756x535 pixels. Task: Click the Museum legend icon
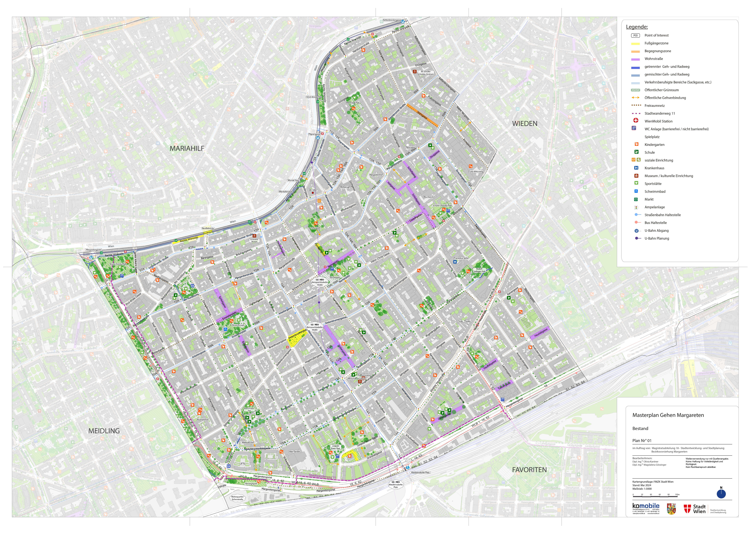(636, 176)
